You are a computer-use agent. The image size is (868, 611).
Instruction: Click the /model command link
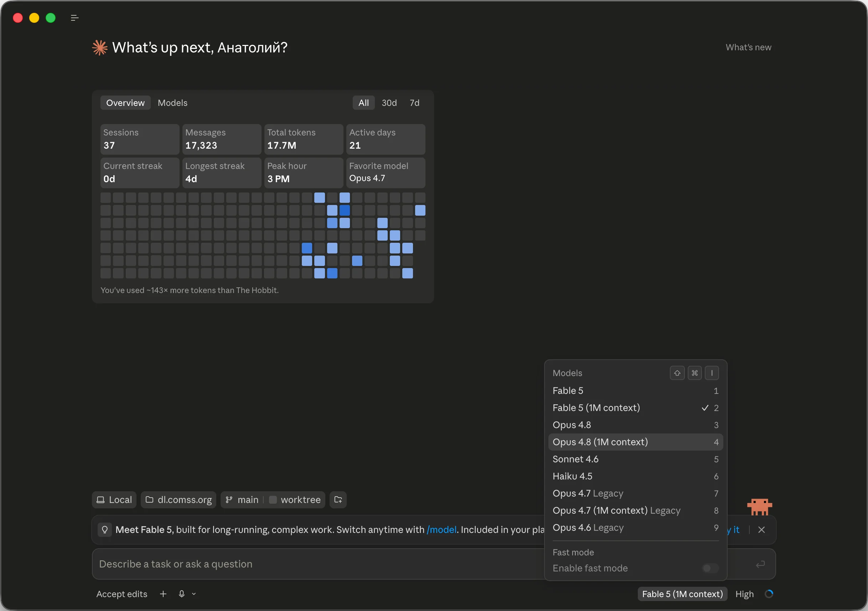441,530
